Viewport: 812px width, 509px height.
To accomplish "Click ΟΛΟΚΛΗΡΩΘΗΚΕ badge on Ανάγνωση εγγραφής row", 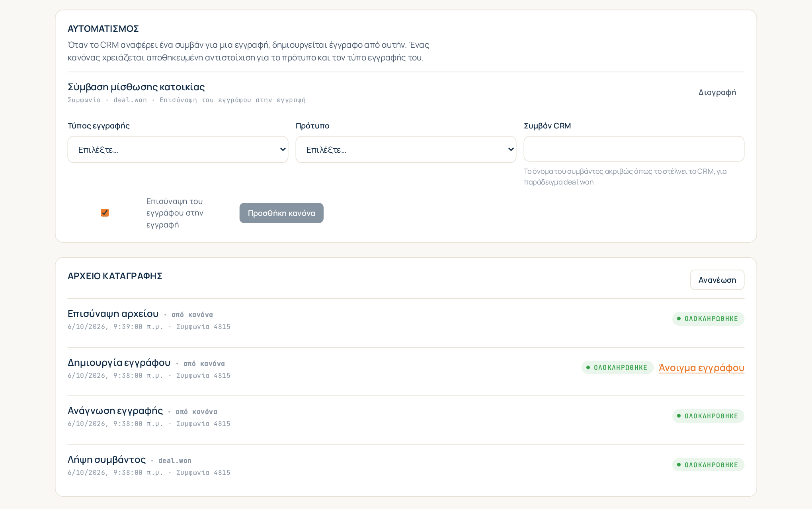I will 708,416.
